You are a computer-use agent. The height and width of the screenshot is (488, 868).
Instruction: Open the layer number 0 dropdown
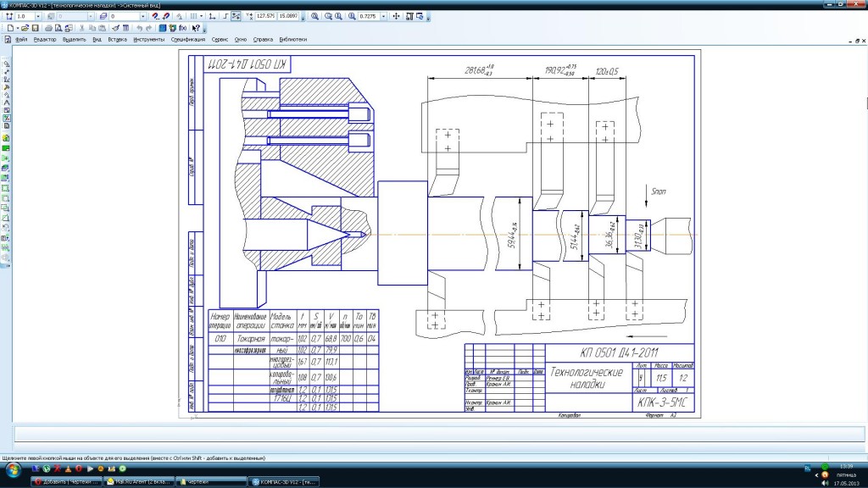pos(142,17)
